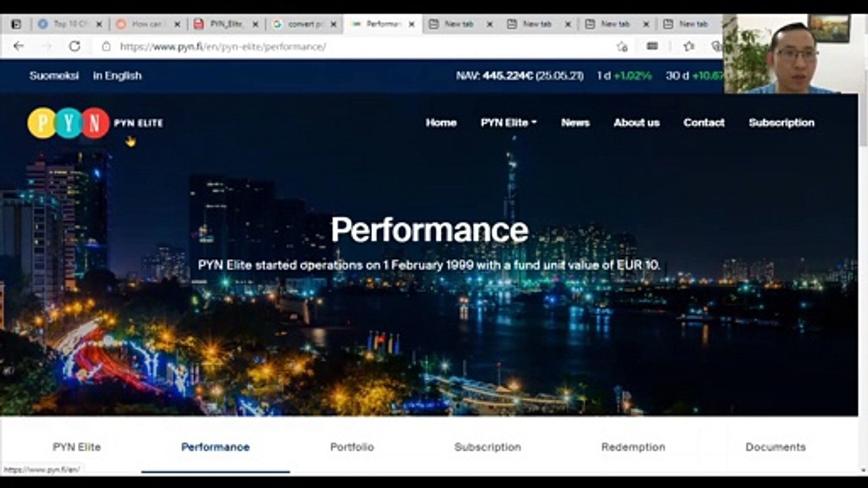Open the News page link
This screenshot has width=868, height=488.
(575, 123)
